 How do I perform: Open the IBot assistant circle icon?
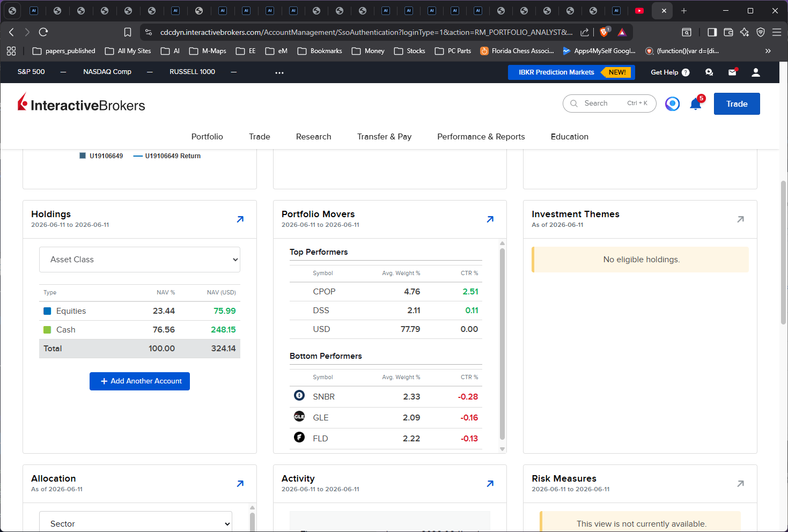[672, 104]
